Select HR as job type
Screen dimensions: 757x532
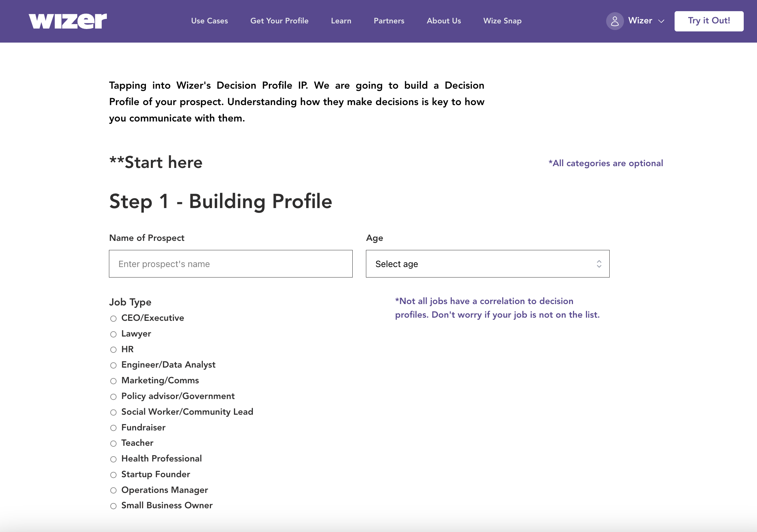click(x=113, y=349)
